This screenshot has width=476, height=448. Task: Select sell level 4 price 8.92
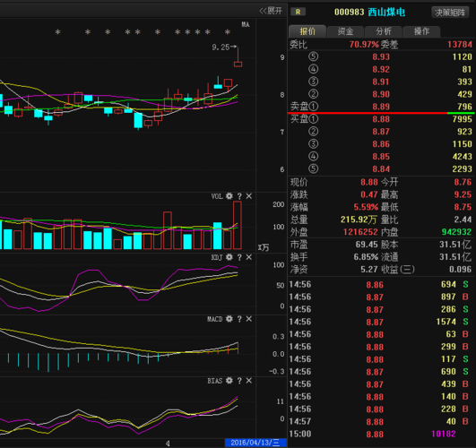pos(381,69)
